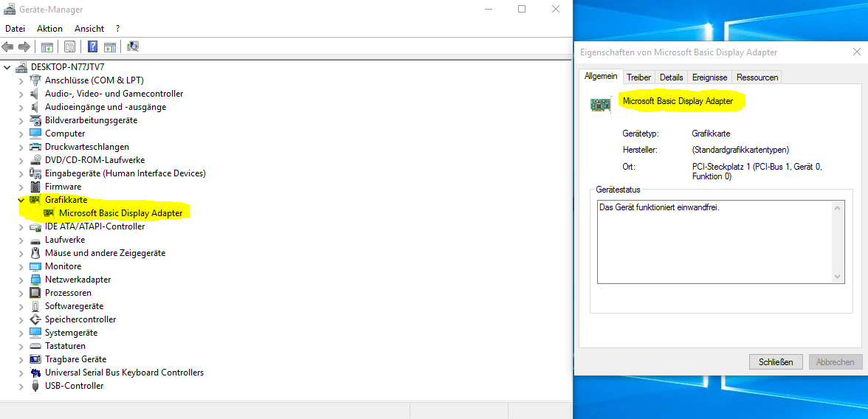Image resolution: width=868 pixels, height=419 pixels.
Task: Switch to the Ressourcen tab
Action: click(757, 77)
